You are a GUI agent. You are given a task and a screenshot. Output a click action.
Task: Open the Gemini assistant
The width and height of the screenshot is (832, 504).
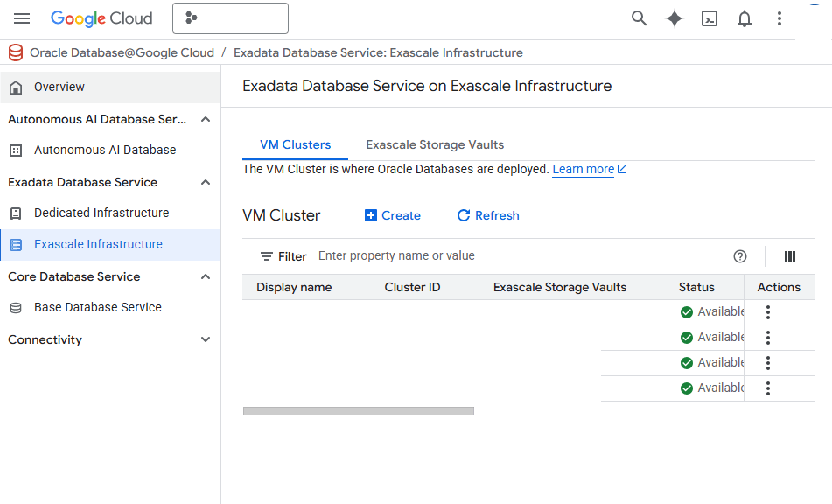point(674,17)
